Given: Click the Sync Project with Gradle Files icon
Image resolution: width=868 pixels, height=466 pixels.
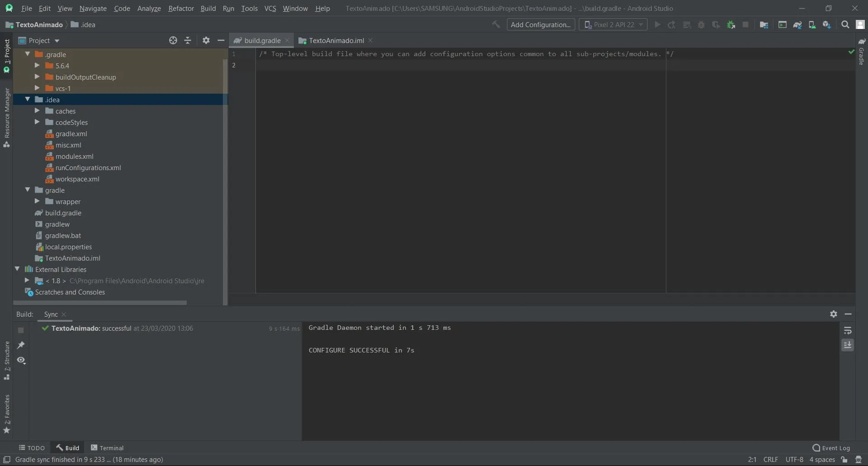Looking at the screenshot, I should coord(797,25).
